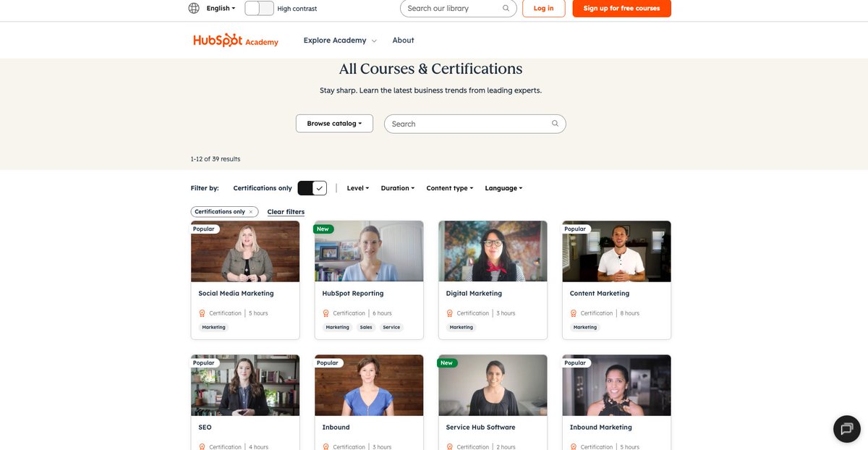Expand the Explore Academy menu

[340, 41]
